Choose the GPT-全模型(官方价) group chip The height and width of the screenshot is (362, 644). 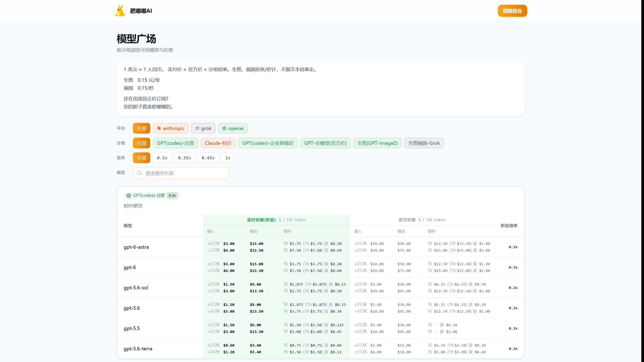(325, 143)
